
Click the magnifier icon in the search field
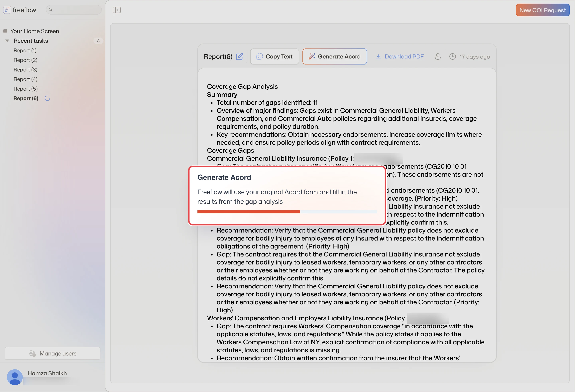(x=51, y=10)
